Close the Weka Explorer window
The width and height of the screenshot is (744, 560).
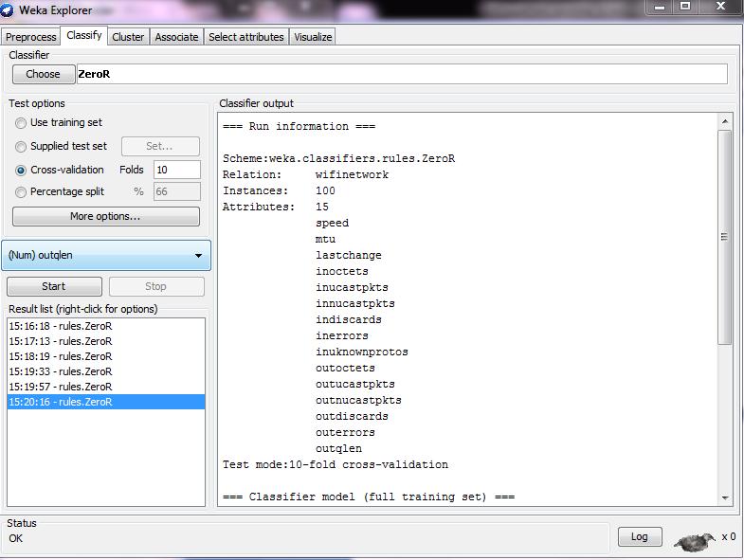tap(720, 7)
